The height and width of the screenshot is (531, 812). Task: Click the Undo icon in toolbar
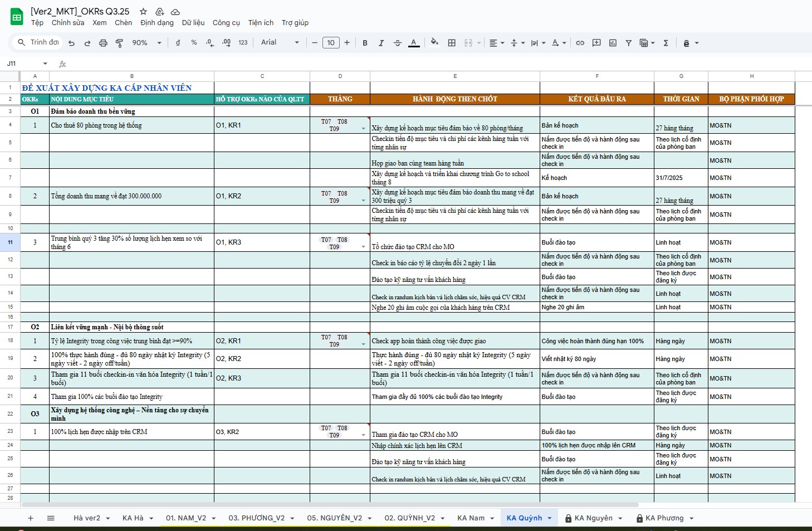pyautogui.click(x=71, y=43)
